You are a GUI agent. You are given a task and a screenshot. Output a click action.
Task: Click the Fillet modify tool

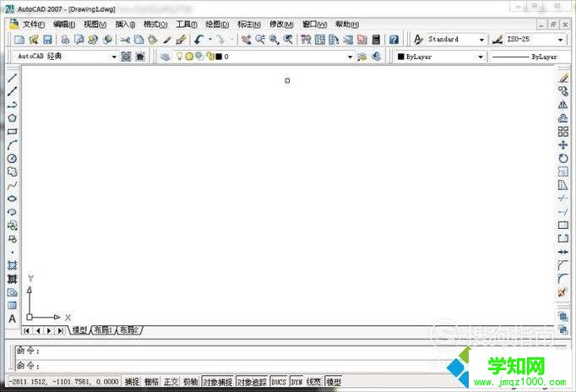[563, 279]
